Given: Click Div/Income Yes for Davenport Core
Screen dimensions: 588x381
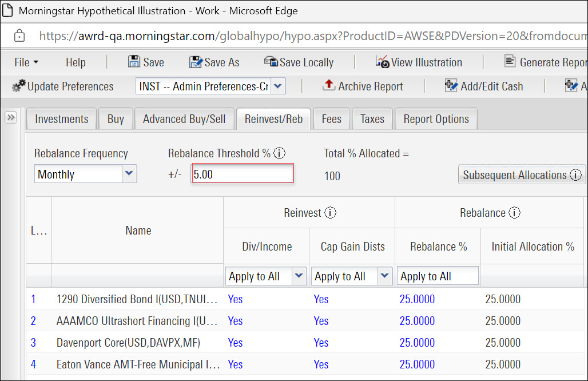Looking at the screenshot, I should coord(235,342).
